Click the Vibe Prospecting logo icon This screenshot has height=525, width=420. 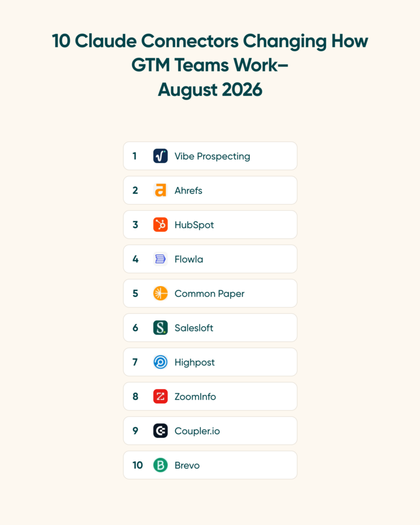pos(161,156)
